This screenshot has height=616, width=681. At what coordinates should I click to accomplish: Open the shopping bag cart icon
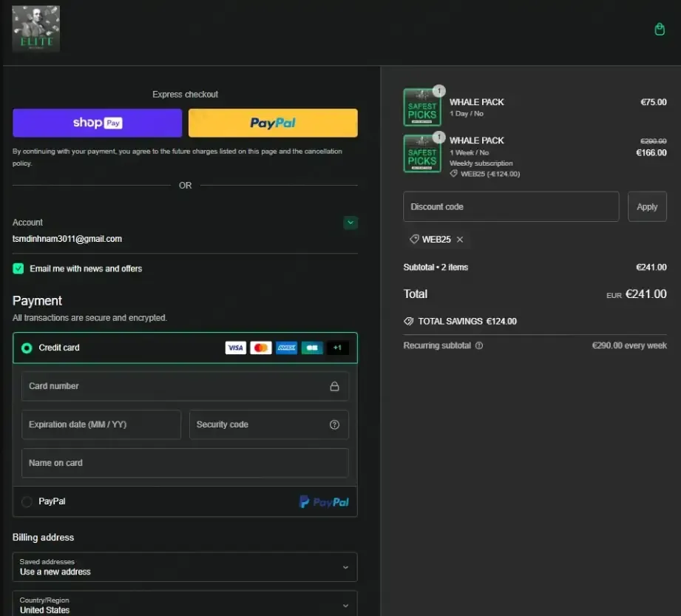coord(660,29)
